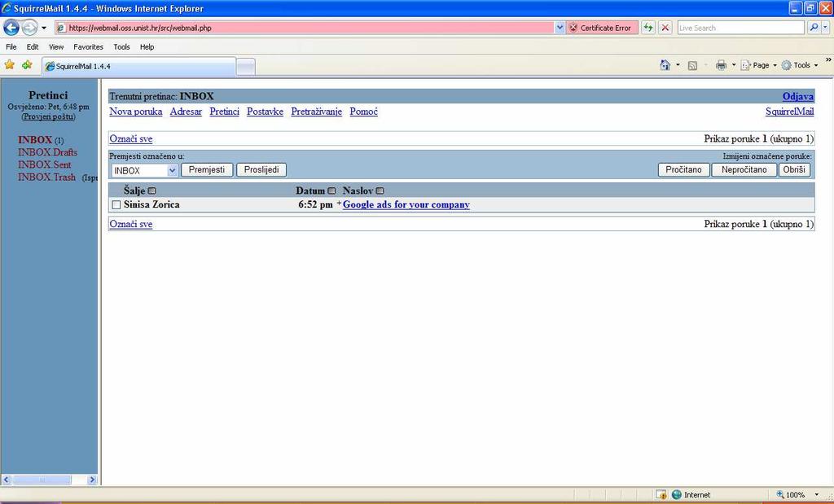The width and height of the screenshot is (834, 504).
Task: Open the INBOX.Sent folder
Action: (x=44, y=164)
